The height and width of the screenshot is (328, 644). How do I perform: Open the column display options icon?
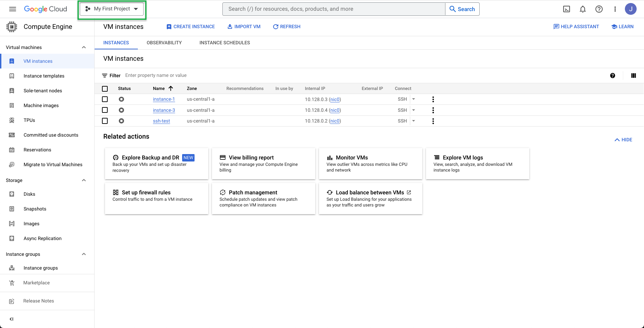coord(634,76)
